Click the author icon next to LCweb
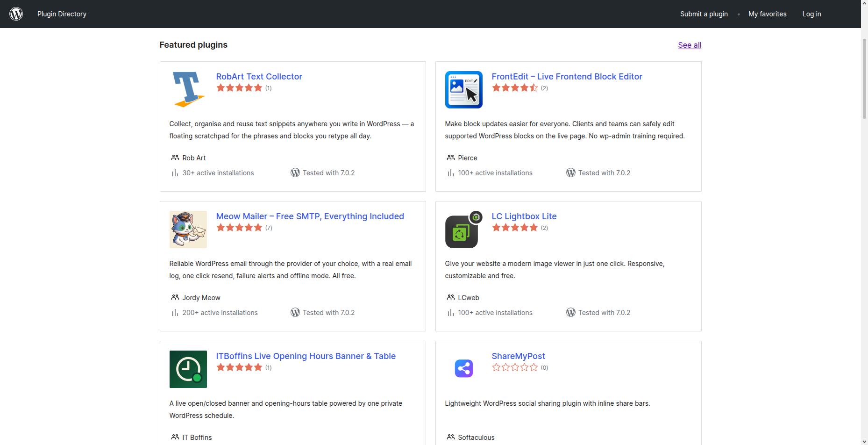868x445 pixels. (451, 297)
